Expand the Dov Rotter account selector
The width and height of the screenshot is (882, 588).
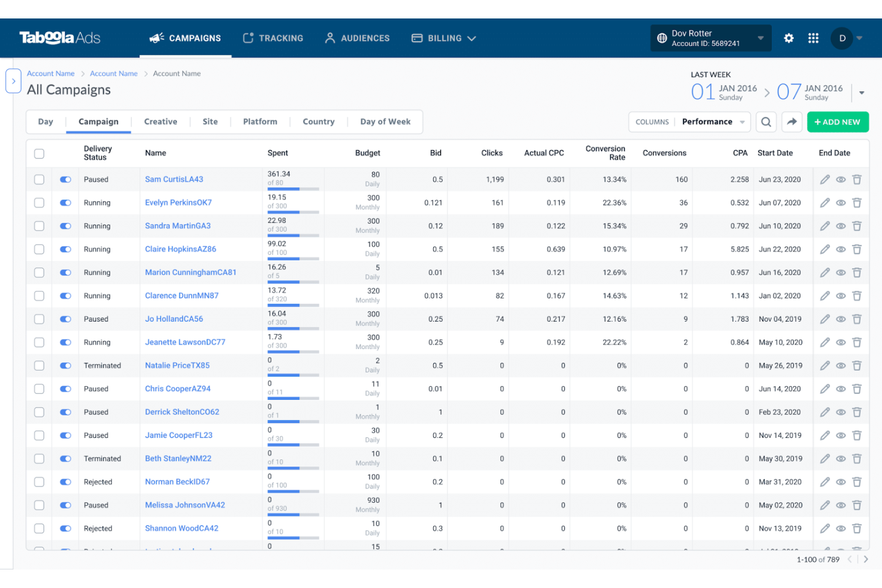coord(761,38)
